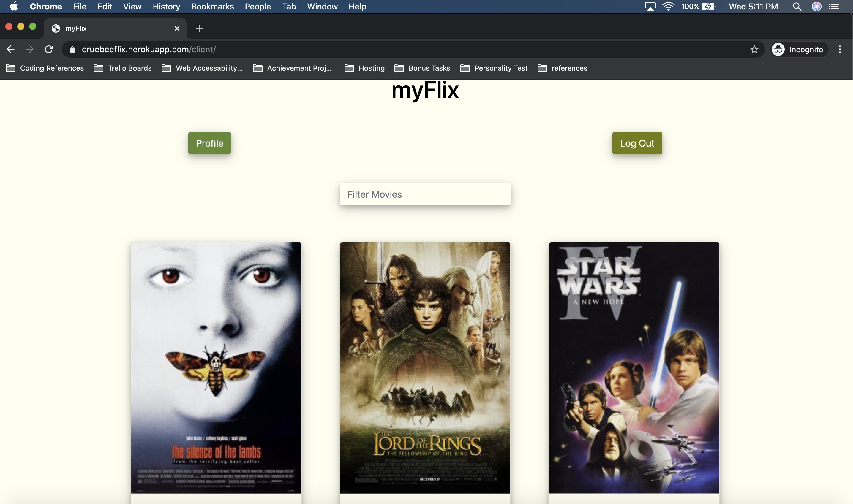Click the AirPlay display icon in menu bar
The image size is (853, 504).
[x=650, y=7]
